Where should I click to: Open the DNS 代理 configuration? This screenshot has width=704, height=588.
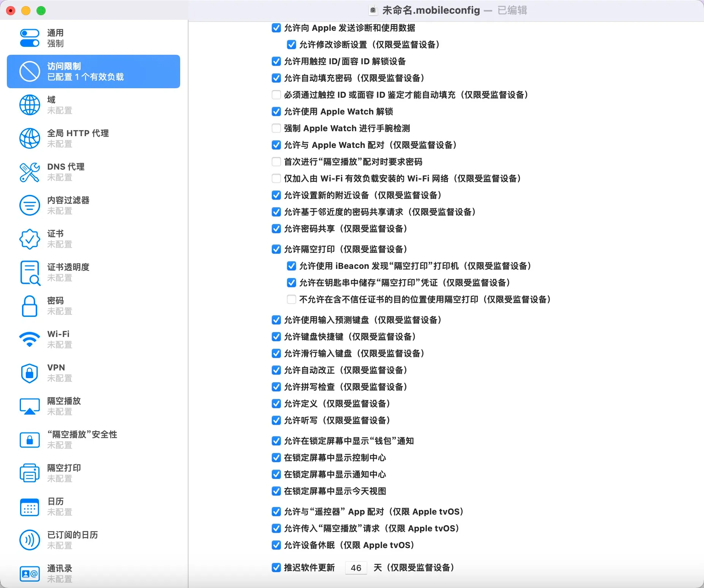tap(30, 172)
